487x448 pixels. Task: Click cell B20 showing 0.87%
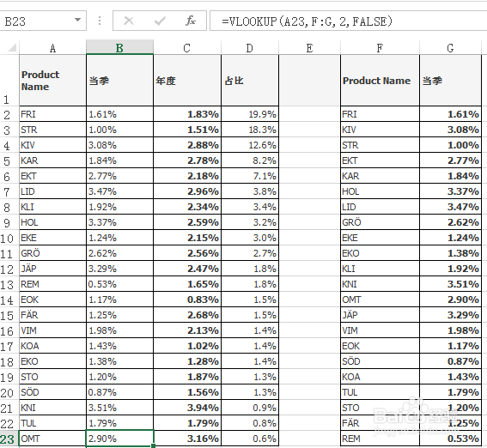119,392
